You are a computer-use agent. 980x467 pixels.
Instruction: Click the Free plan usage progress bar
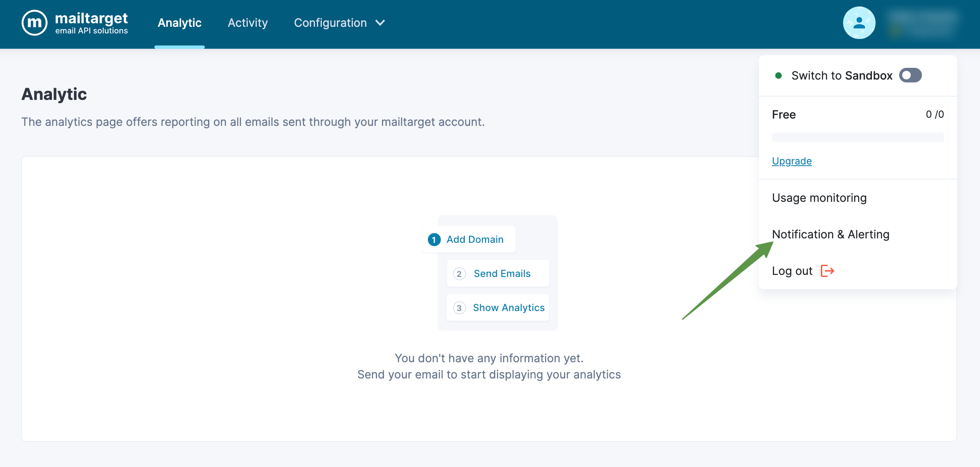(858, 137)
